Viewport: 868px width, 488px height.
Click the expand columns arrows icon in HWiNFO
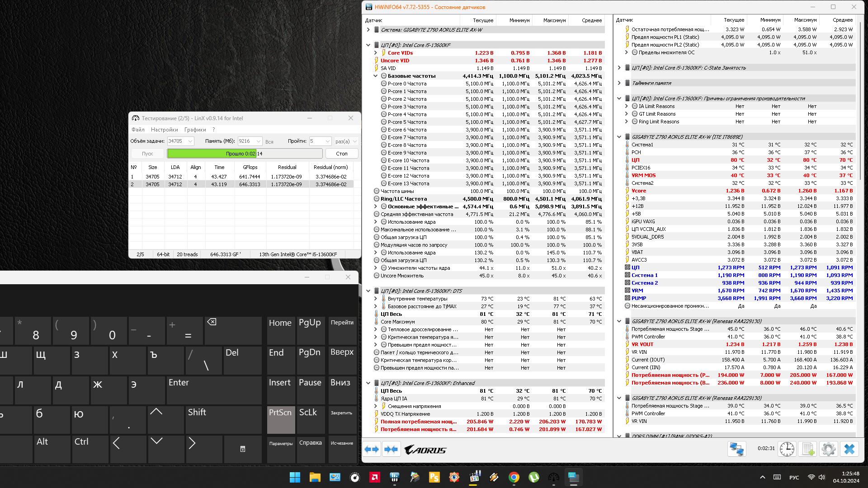pyautogui.click(x=372, y=450)
